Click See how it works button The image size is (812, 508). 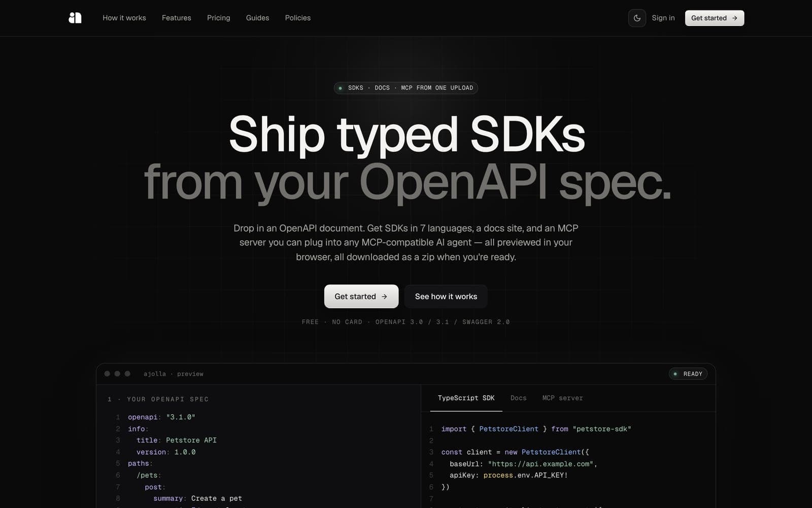pos(446,296)
